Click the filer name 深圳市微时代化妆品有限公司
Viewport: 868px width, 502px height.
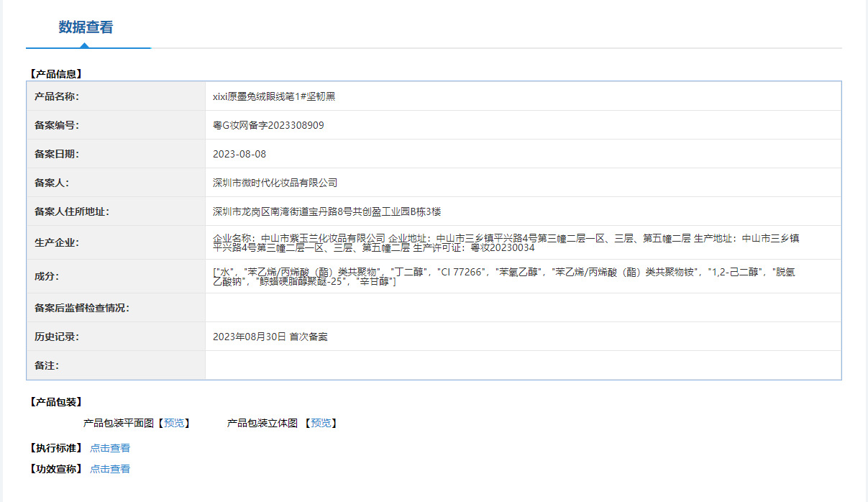coord(275,183)
